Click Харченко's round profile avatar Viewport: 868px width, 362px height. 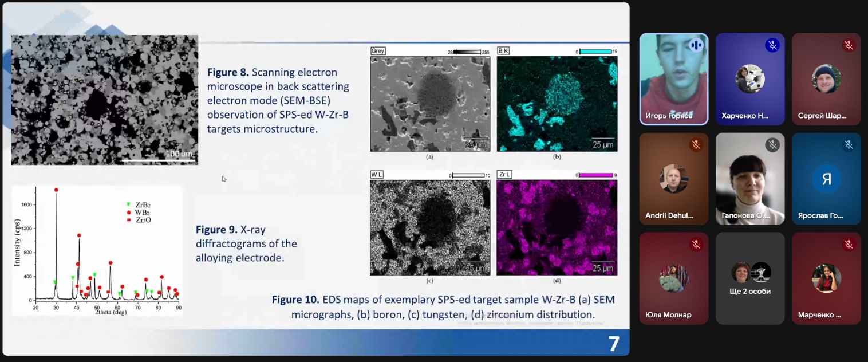750,79
